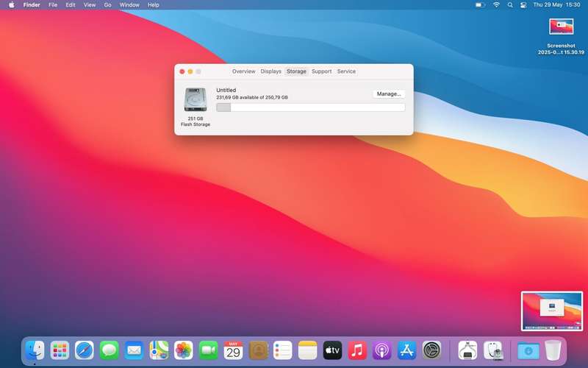Open the Messages app in Dock
Viewport: 588px width, 368px height.
coord(109,350)
